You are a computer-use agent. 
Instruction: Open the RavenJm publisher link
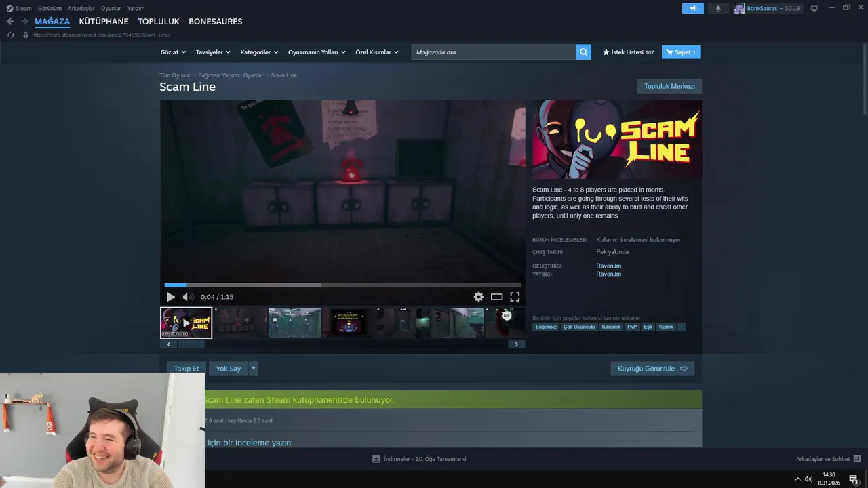[608, 274]
